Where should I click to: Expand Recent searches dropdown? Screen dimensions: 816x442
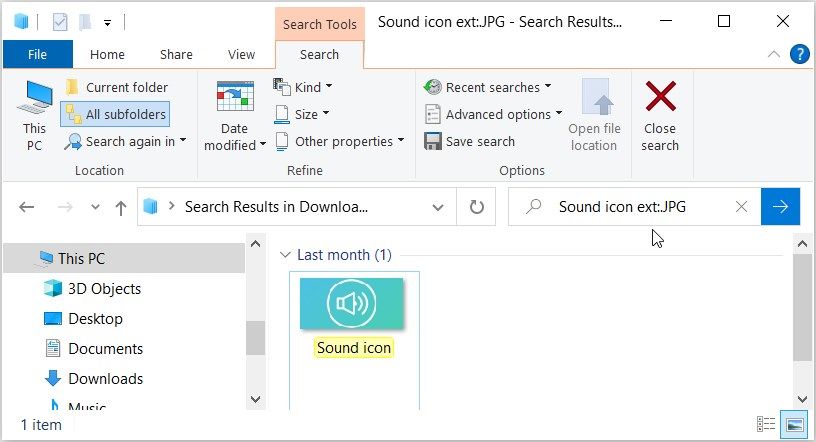488,87
